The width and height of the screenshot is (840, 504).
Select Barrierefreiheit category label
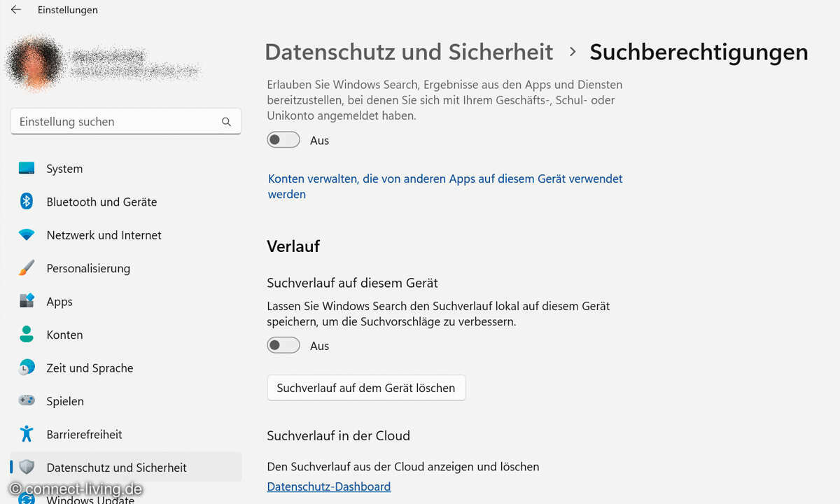coord(84,434)
